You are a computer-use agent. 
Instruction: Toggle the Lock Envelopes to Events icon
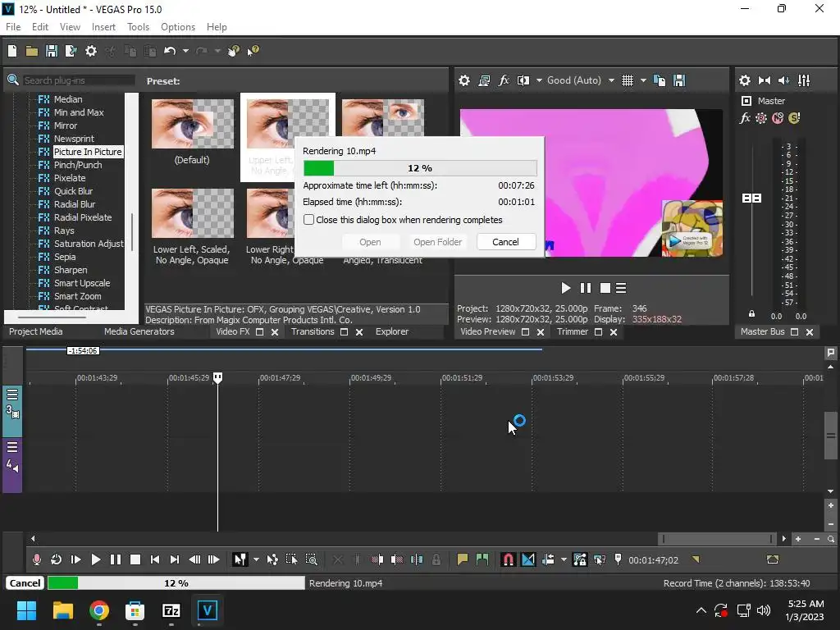pos(580,559)
